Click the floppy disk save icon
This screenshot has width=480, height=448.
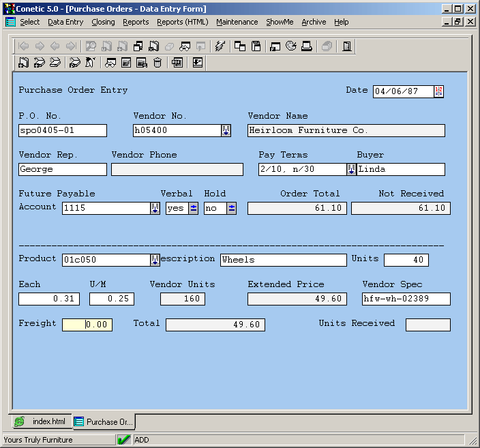pos(256,46)
